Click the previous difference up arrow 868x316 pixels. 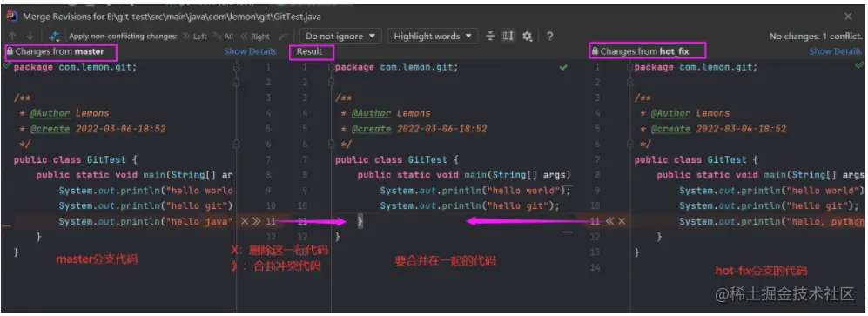[13, 36]
